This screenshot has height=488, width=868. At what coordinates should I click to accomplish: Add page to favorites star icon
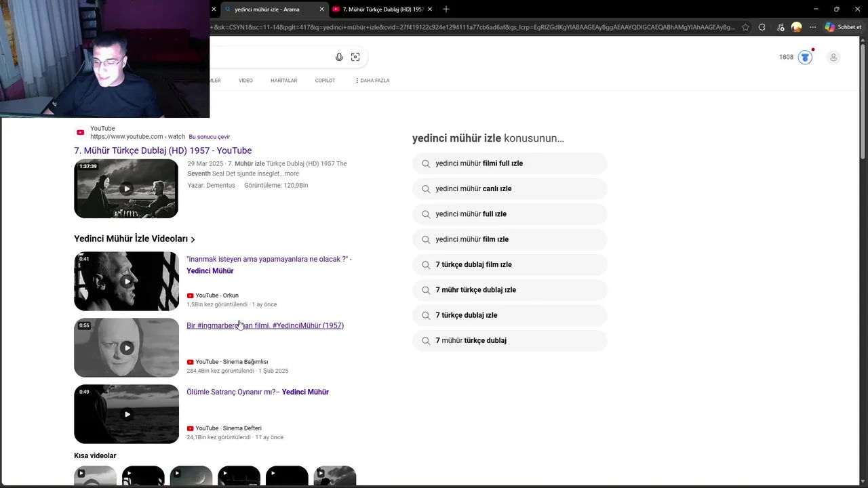pos(745,27)
